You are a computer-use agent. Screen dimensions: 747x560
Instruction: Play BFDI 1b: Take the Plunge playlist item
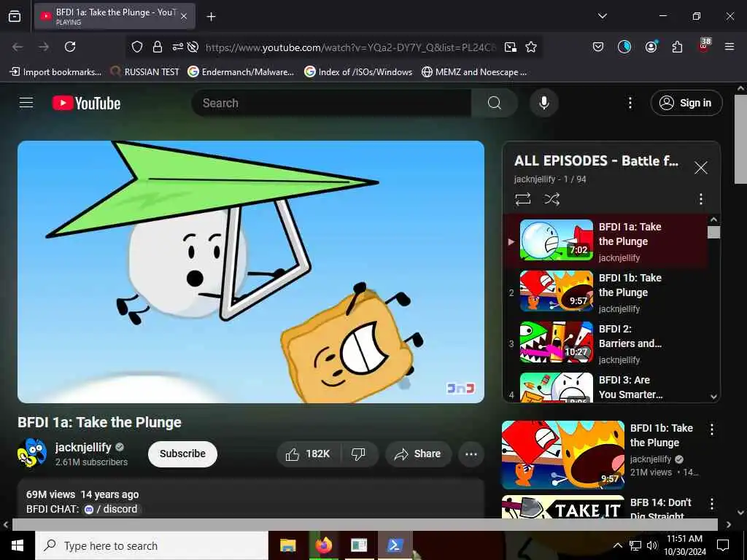606,292
